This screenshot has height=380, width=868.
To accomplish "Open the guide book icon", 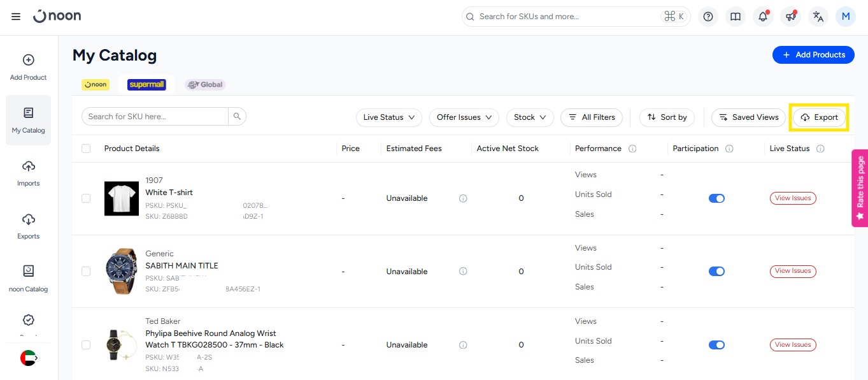I will [x=735, y=17].
